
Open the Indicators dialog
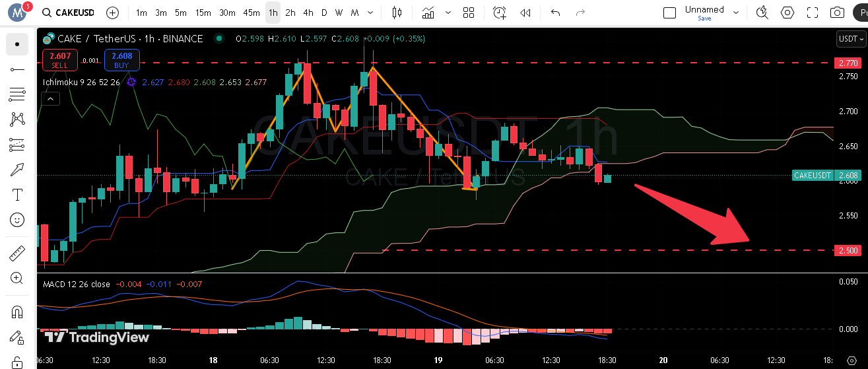(428, 13)
